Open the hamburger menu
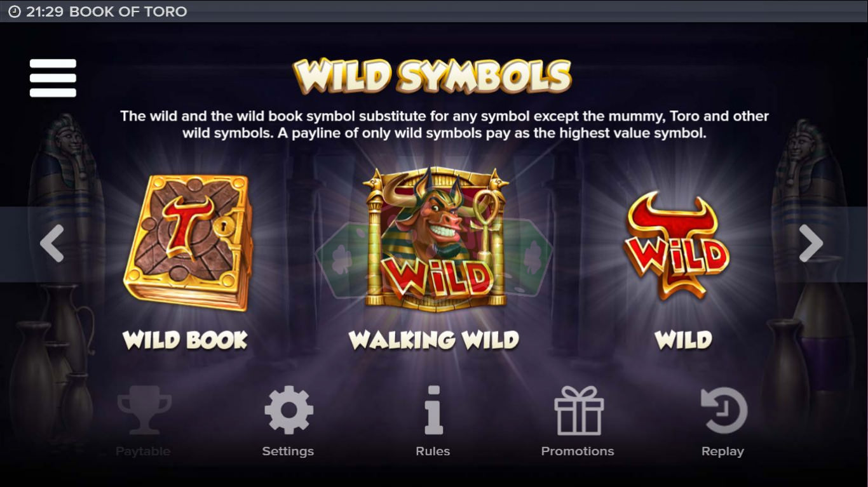The image size is (868, 487). pyautogui.click(x=53, y=78)
